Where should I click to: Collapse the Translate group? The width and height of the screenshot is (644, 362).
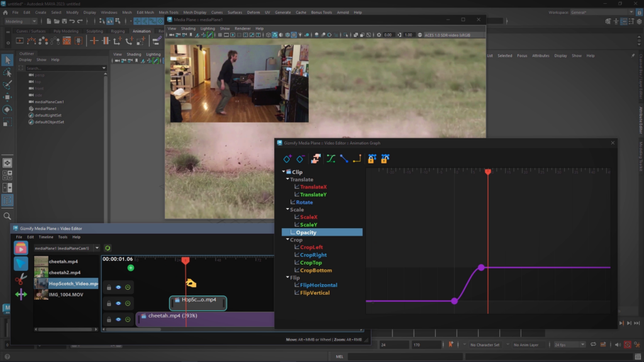tap(287, 179)
